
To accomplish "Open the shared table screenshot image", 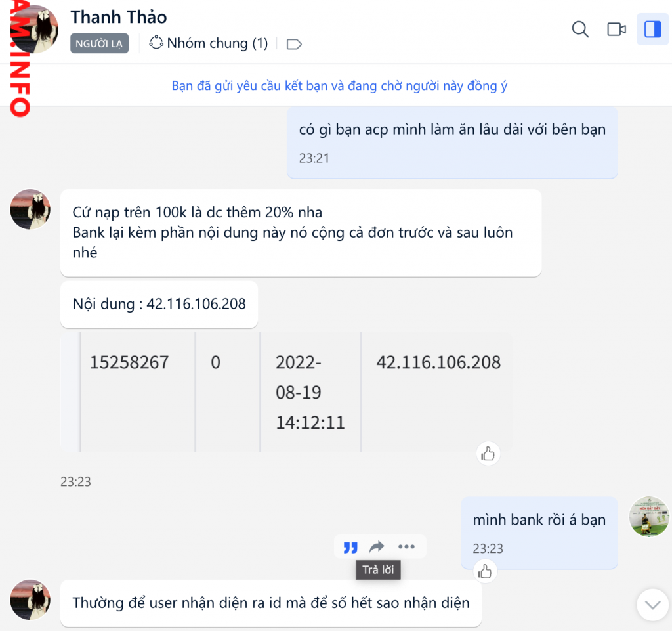I will [x=286, y=392].
